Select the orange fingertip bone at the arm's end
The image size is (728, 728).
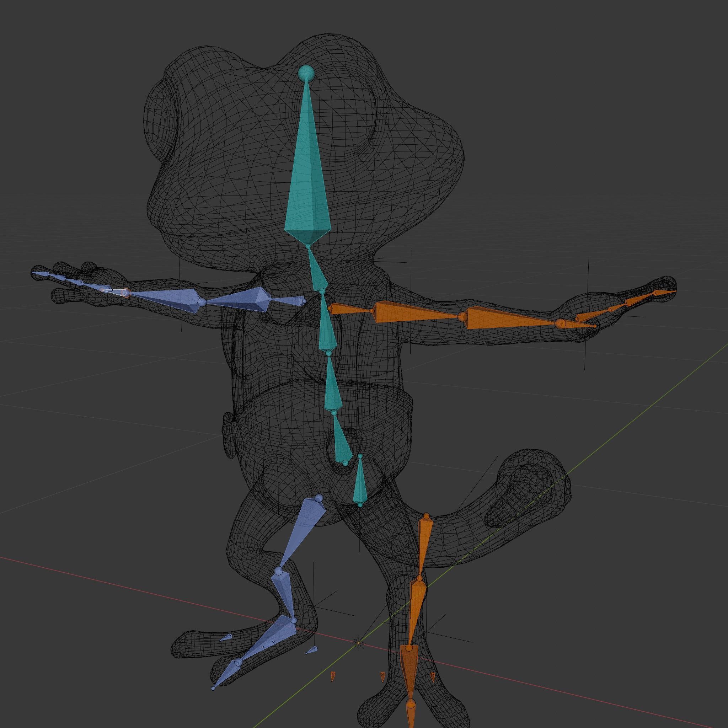(x=664, y=293)
